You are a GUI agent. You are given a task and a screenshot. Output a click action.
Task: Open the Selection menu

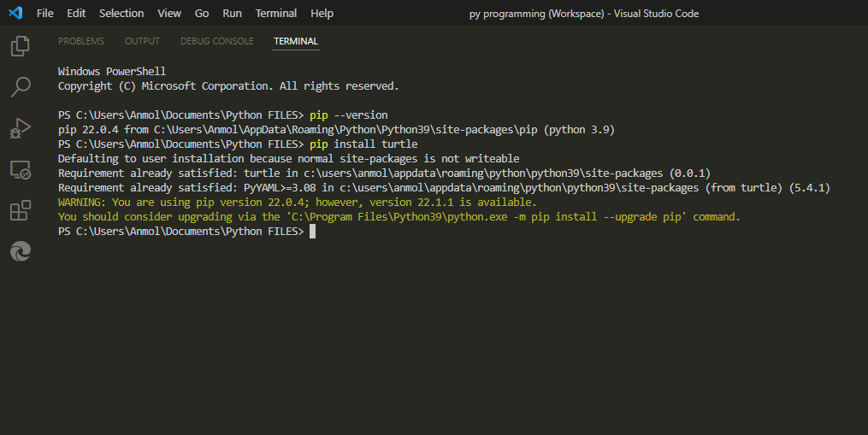121,14
